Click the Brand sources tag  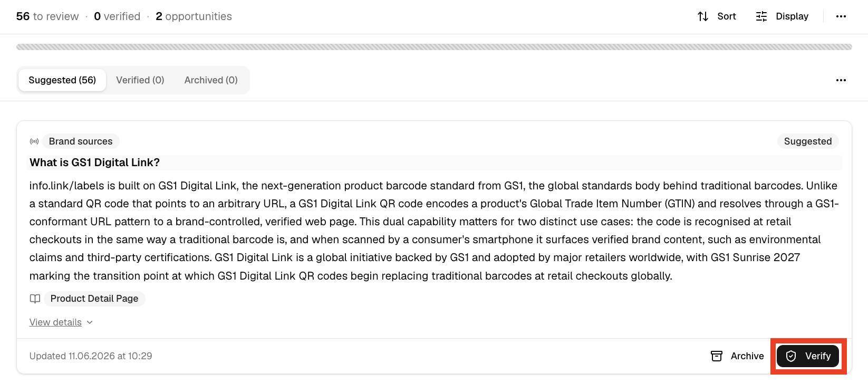pyautogui.click(x=81, y=141)
